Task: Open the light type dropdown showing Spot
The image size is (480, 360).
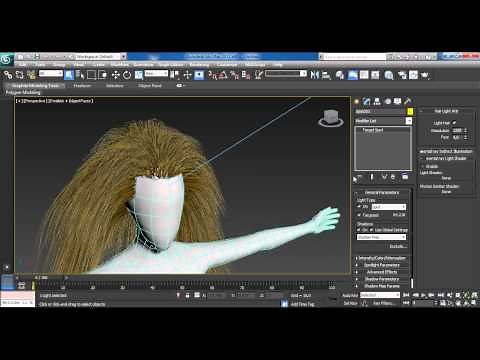Action: pos(389,207)
